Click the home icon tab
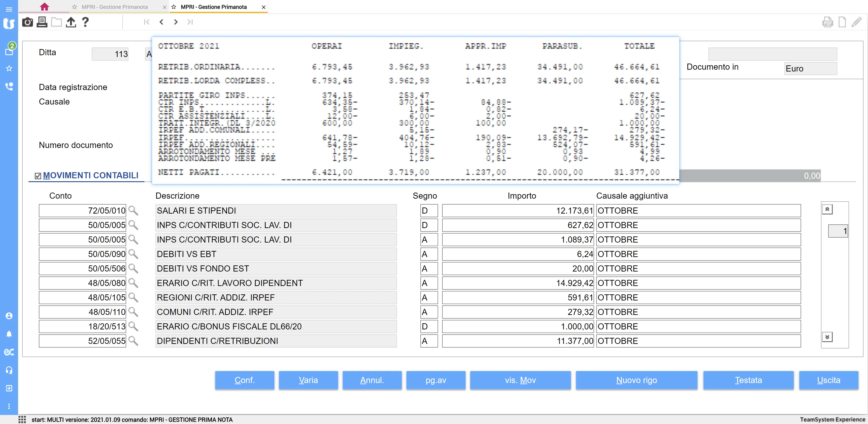The image size is (868, 424). [44, 7]
